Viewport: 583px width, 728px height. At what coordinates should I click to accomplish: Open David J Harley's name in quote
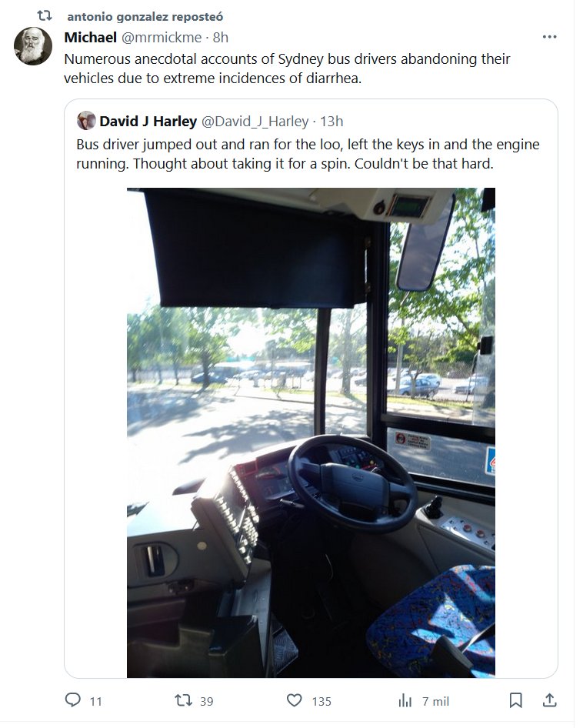(148, 121)
